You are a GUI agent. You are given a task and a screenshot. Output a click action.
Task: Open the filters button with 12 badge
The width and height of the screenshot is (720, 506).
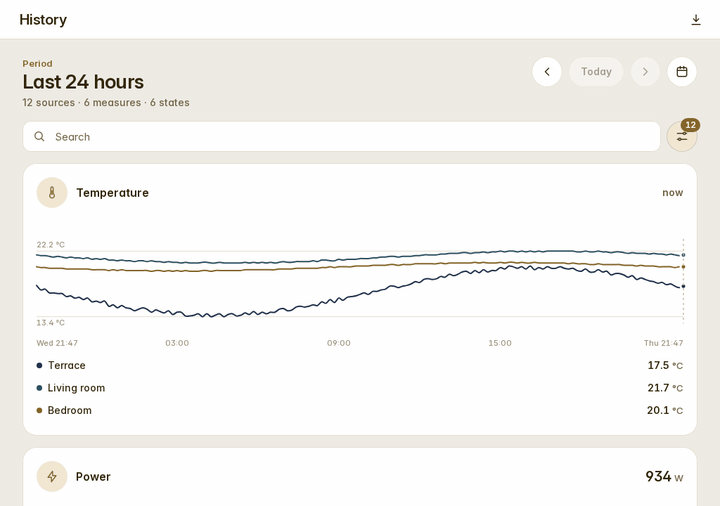point(682,136)
